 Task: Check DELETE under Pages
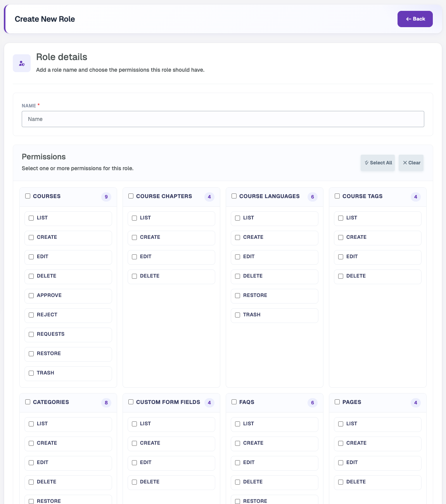(x=341, y=482)
